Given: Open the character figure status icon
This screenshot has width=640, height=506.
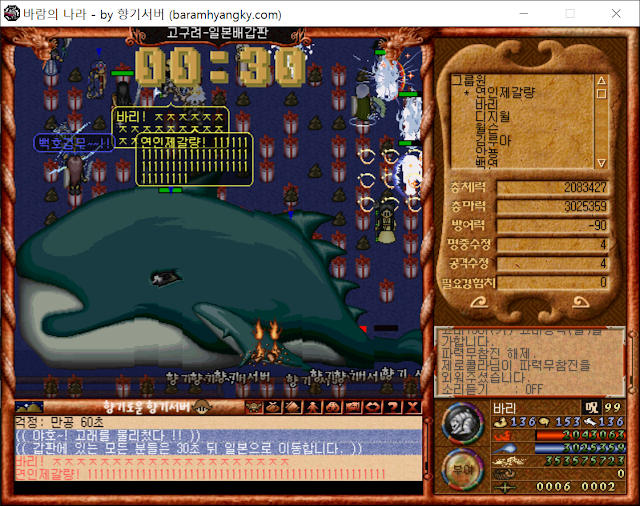Looking at the screenshot, I should coord(313,407).
